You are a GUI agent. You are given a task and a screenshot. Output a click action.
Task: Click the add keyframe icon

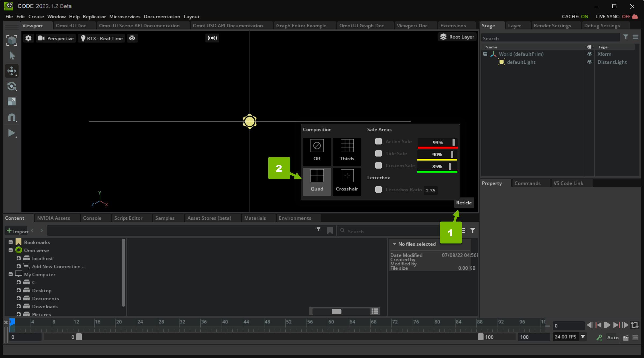600,338
